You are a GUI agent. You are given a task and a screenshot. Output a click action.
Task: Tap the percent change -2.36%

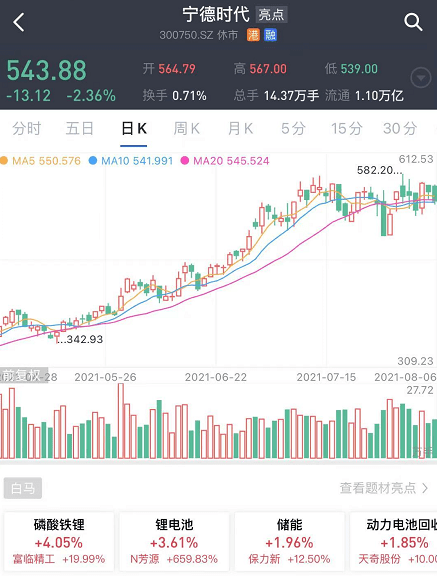(91, 96)
